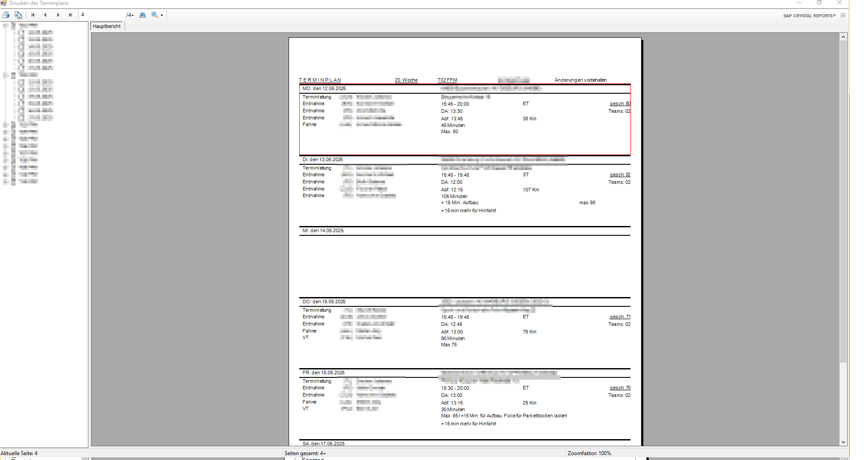This screenshot has height=460, width=868.
Task: Click '76 Km' distance text
Action: point(530,332)
